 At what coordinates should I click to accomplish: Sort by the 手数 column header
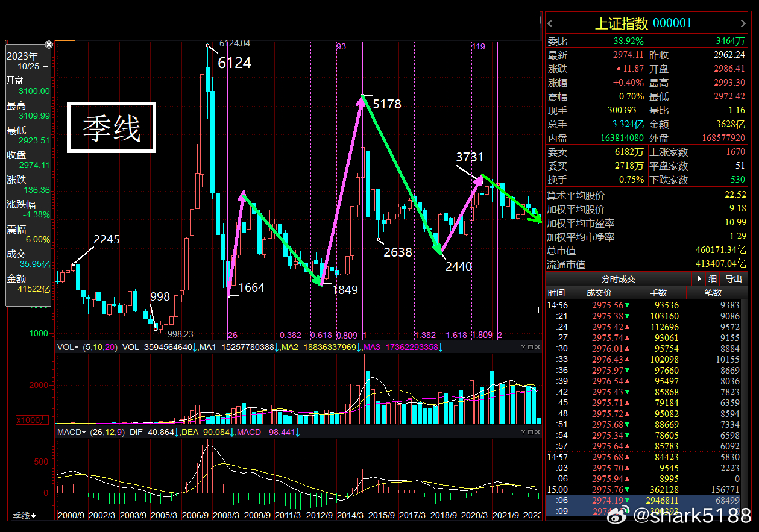coord(658,293)
